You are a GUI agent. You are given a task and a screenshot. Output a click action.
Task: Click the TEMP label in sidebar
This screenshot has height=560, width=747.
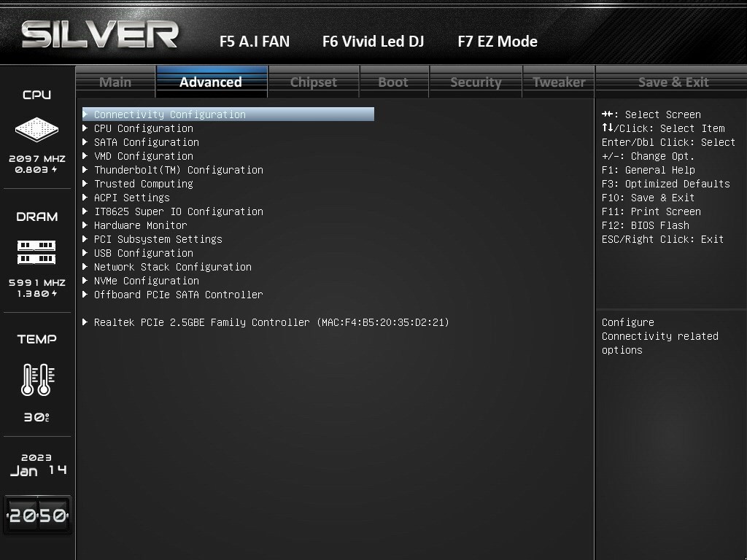point(37,339)
